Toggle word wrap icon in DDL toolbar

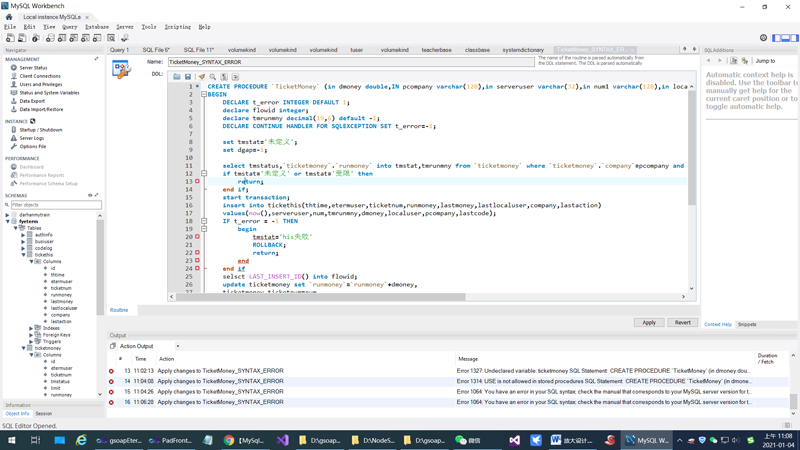pyautogui.click(x=235, y=77)
